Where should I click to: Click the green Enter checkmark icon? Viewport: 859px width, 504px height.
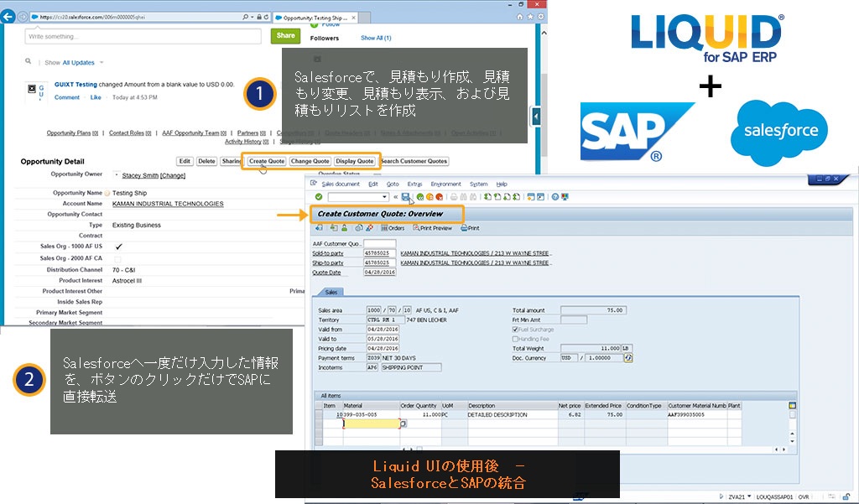click(x=319, y=197)
